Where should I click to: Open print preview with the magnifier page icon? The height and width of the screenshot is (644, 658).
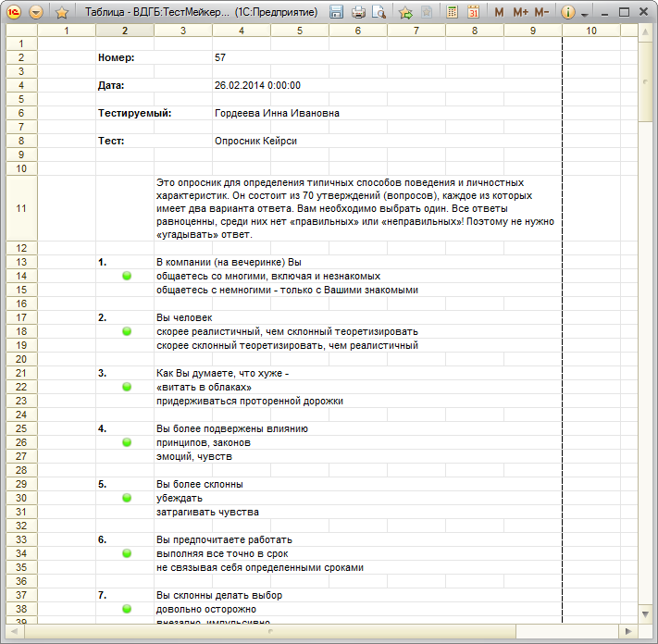pos(379,13)
